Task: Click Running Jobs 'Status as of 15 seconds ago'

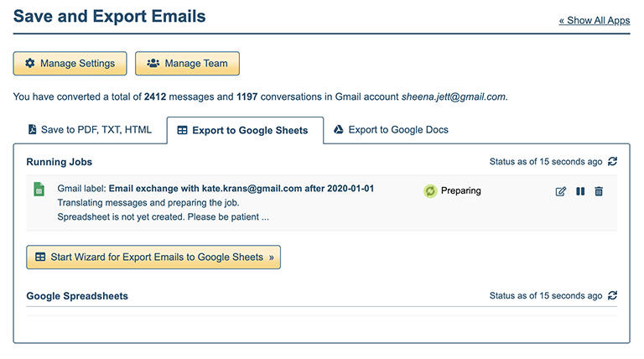Action: click(546, 162)
